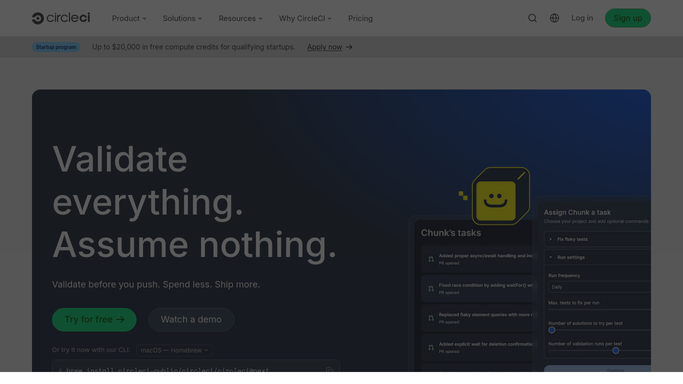Adjust 'Number of solutions to try' slider

[x=551, y=330]
